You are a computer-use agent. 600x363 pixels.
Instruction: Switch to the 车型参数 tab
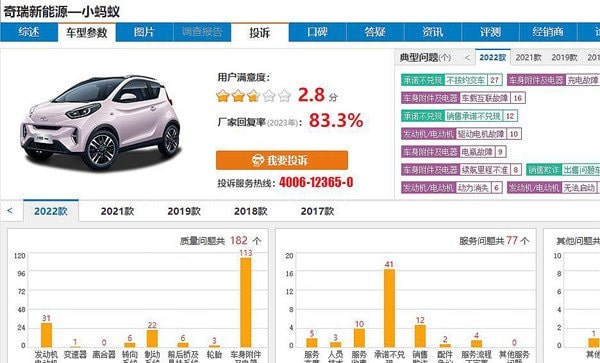tap(87, 33)
